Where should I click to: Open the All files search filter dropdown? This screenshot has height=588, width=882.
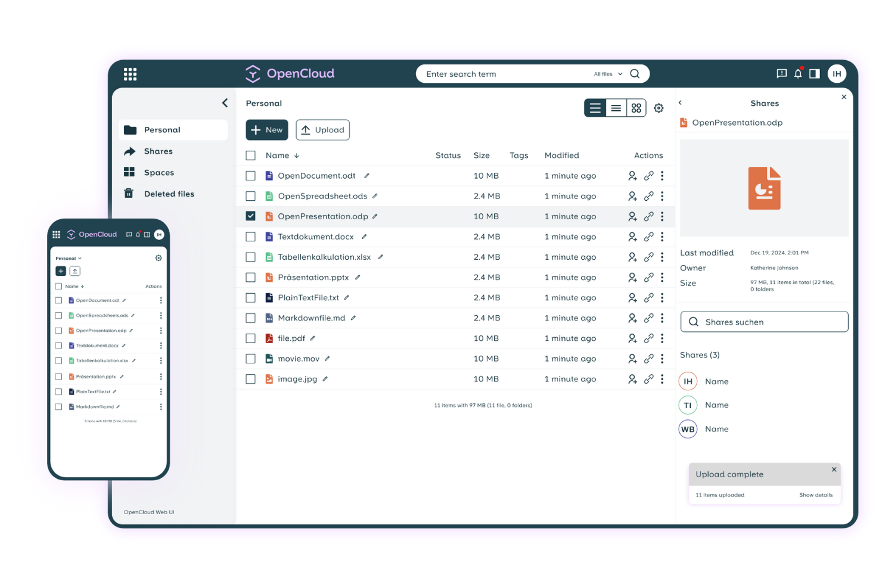pyautogui.click(x=608, y=74)
